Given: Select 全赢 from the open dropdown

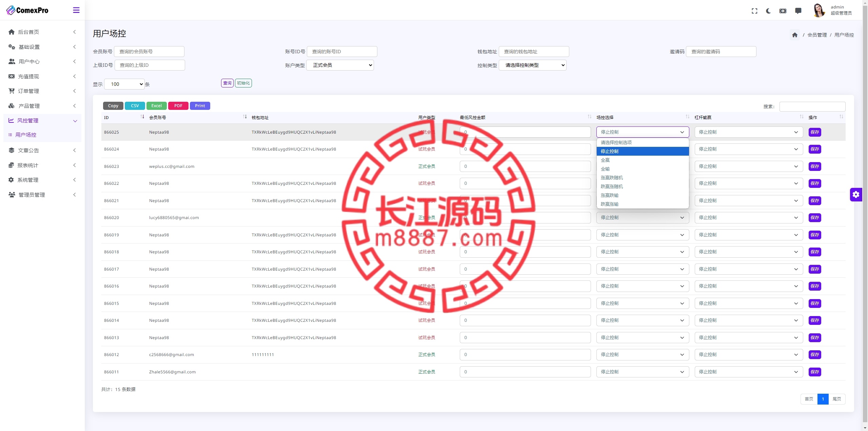Looking at the screenshot, I should [643, 160].
